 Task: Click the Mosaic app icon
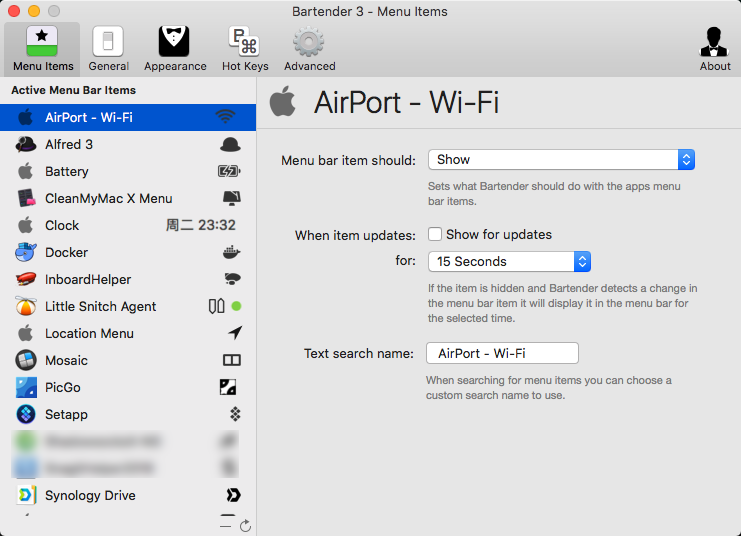click(26, 360)
